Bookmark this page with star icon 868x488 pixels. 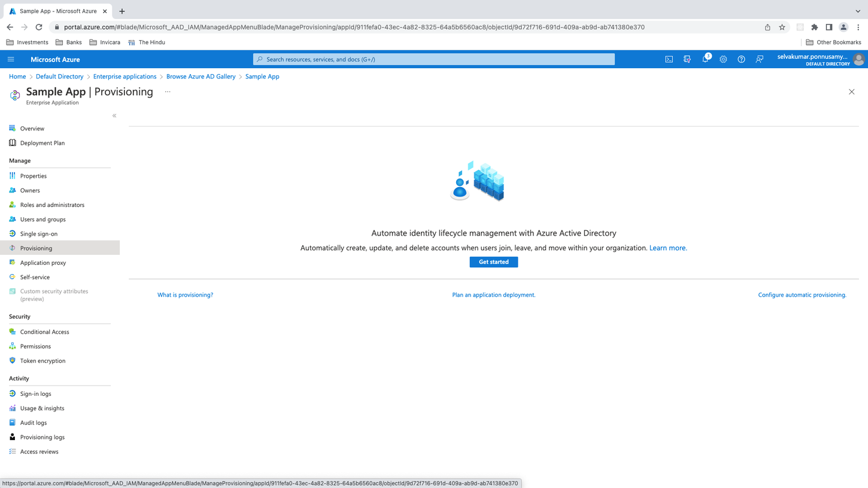782,27
